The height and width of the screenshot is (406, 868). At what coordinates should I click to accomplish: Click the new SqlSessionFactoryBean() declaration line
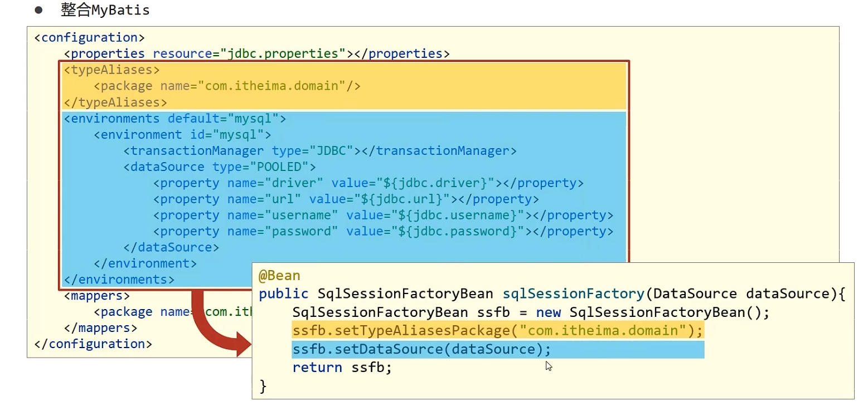coord(531,312)
